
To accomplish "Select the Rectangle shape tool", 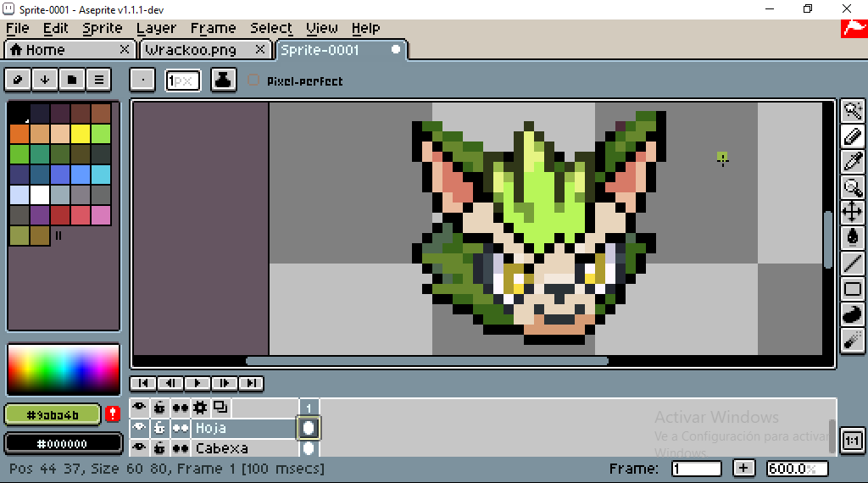I will click(x=853, y=288).
